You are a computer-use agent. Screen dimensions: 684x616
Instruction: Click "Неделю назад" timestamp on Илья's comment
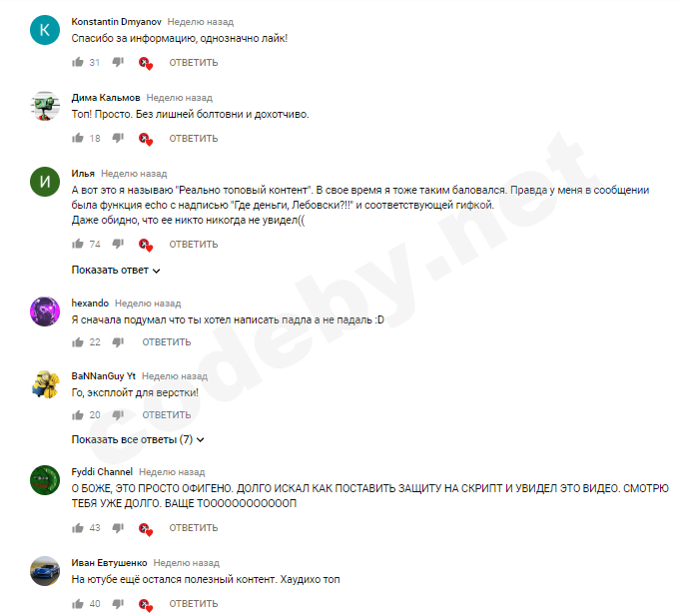[x=134, y=174]
